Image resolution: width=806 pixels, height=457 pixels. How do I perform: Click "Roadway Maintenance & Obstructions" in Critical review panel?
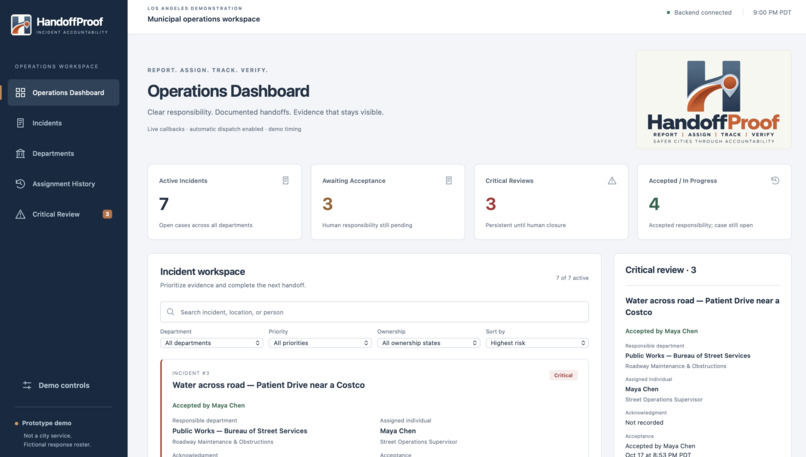(x=676, y=366)
